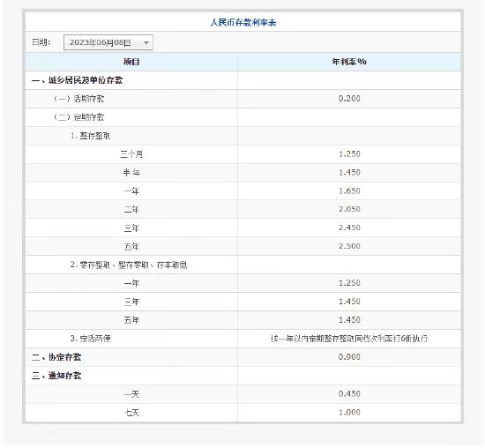Screen dimensions: 485x448
Task: Click the 0.450 one-day notice rate
Action: (349, 394)
